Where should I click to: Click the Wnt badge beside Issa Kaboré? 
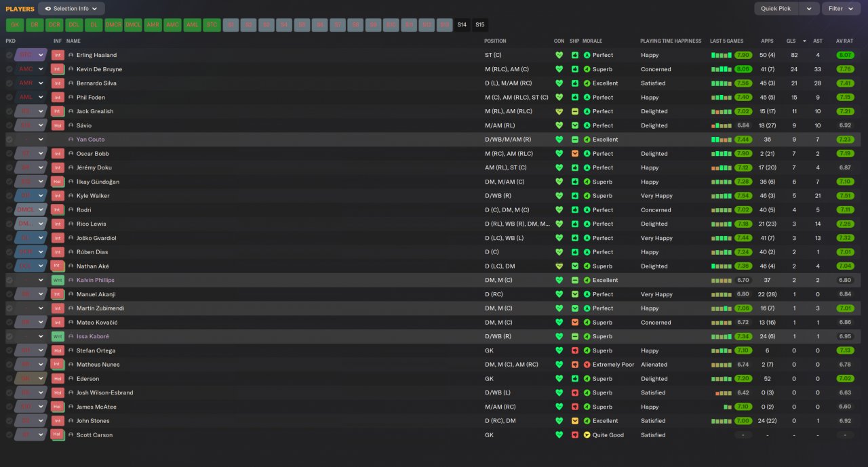(x=58, y=336)
